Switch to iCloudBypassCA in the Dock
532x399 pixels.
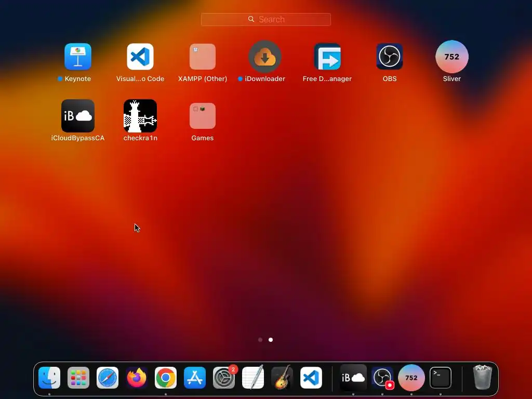[353, 377]
